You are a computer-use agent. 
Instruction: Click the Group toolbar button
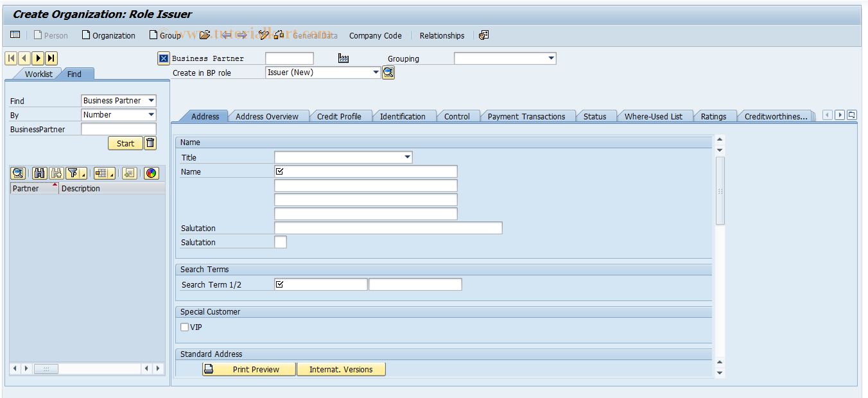point(164,35)
